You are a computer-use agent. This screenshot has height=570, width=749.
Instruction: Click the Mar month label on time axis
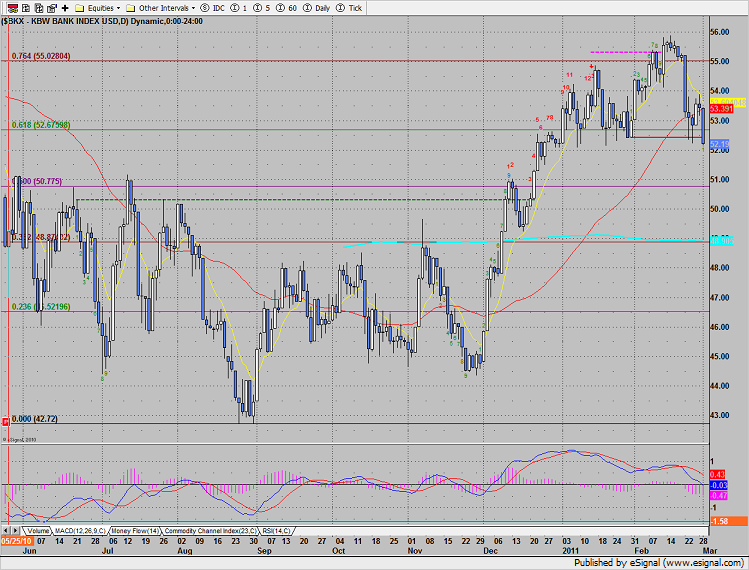pyautogui.click(x=710, y=551)
